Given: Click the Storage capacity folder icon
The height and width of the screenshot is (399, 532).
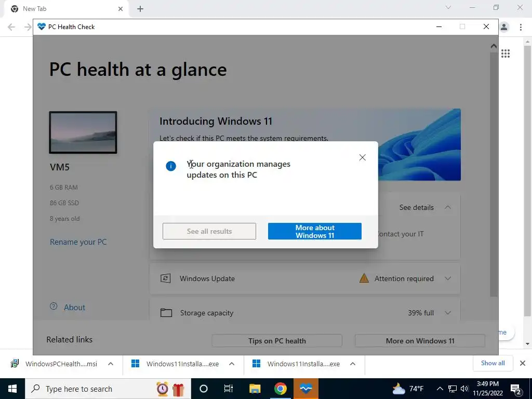Looking at the screenshot, I should point(166,312).
